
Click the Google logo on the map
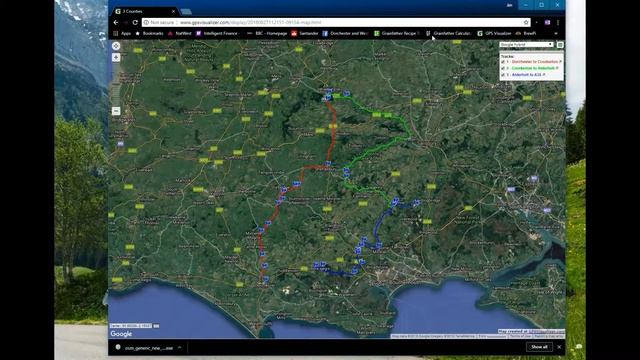tap(121, 334)
